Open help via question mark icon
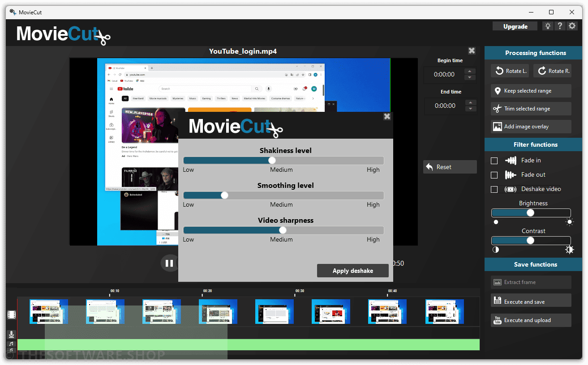The width and height of the screenshot is (588, 365). (x=560, y=26)
